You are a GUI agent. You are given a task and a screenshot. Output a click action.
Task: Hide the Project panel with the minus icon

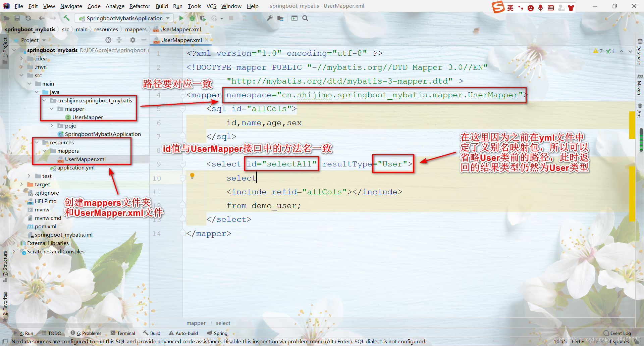tap(144, 40)
